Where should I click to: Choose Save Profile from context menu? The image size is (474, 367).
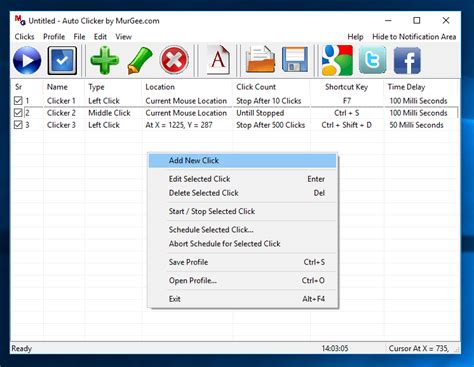(243, 262)
